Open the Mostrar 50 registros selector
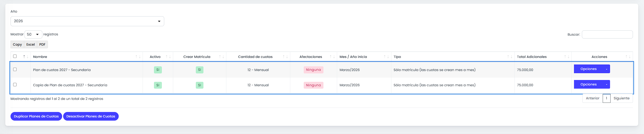The height and width of the screenshot is (134, 644). (33, 34)
